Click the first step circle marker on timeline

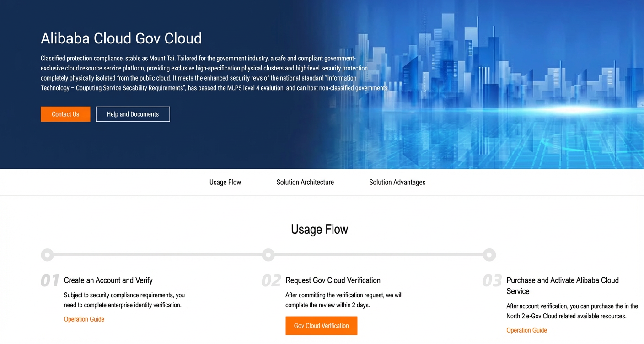47,255
